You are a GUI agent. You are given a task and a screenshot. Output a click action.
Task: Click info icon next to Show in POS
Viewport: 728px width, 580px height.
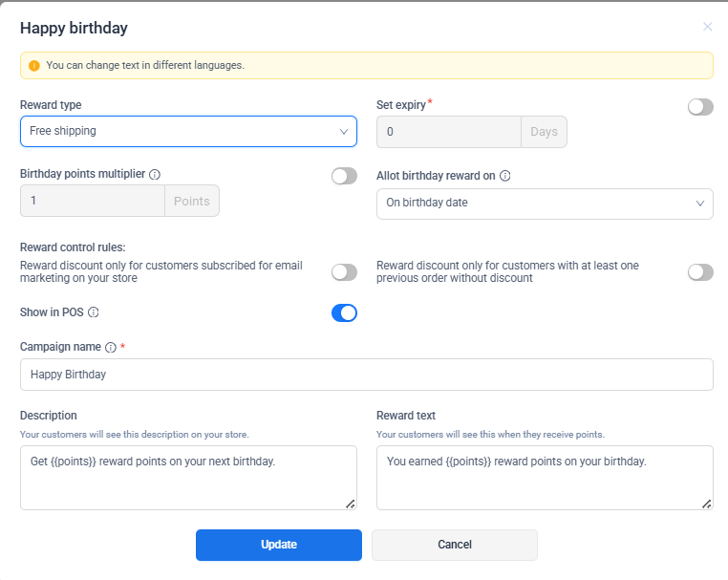(94, 312)
